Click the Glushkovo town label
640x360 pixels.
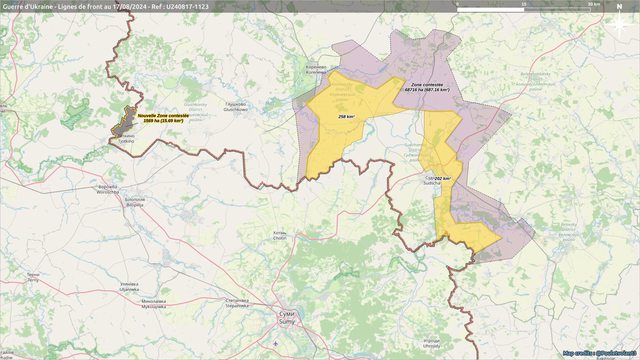pyautogui.click(x=236, y=107)
